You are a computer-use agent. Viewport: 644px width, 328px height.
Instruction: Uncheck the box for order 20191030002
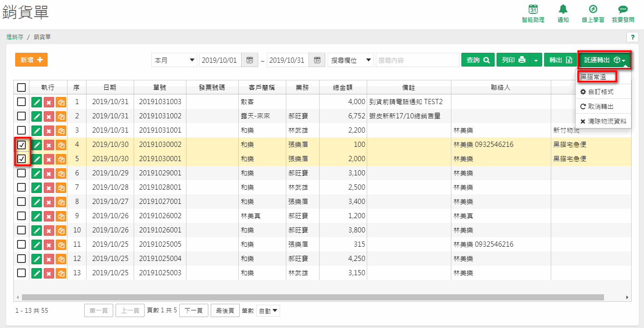(21, 145)
